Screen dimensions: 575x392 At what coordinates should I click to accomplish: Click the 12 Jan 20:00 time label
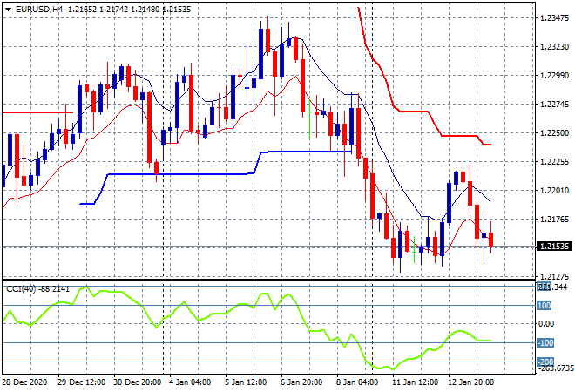coord(470,382)
